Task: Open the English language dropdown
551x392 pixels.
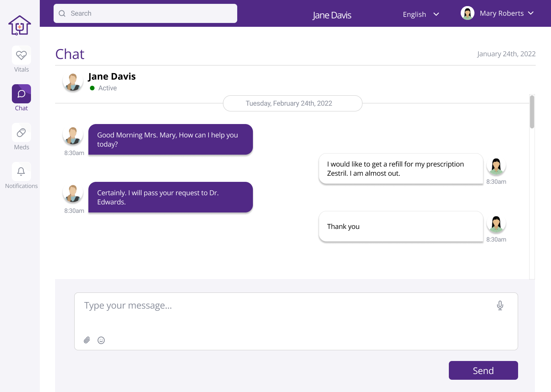Action: pyautogui.click(x=421, y=14)
